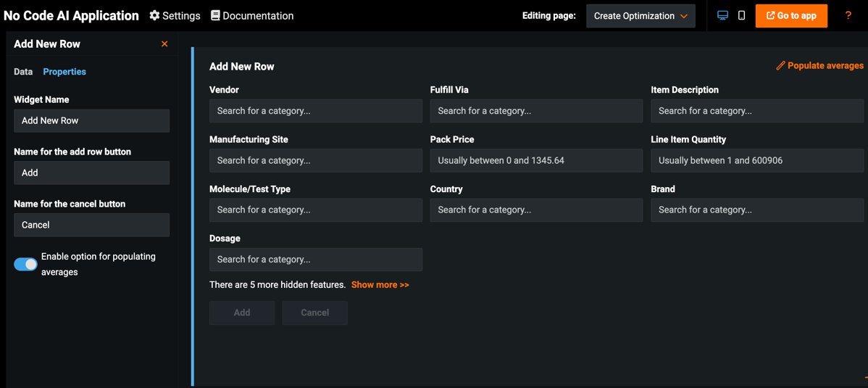Viewport: 868px width, 388px height.
Task: Click the Widget Name input field
Action: click(91, 121)
